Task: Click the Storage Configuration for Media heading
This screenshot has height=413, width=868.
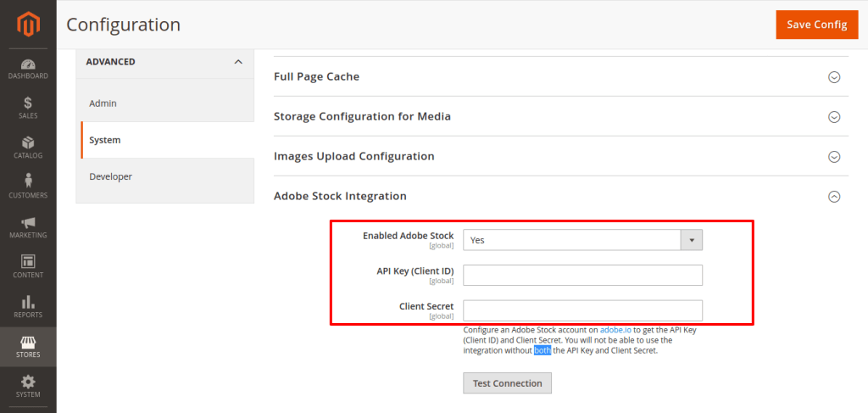Action: tap(363, 116)
